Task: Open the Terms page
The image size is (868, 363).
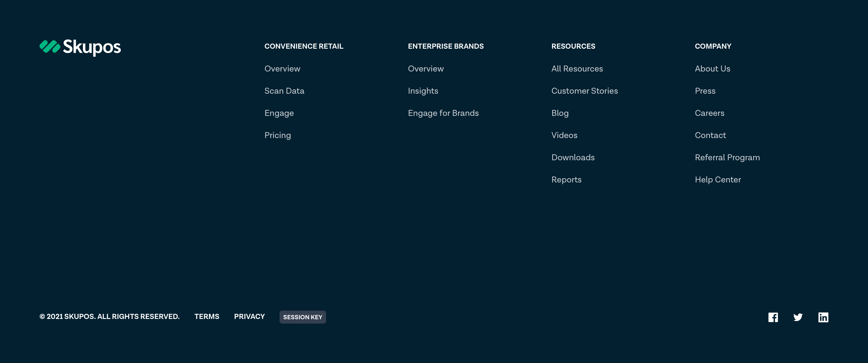Action: click(207, 316)
